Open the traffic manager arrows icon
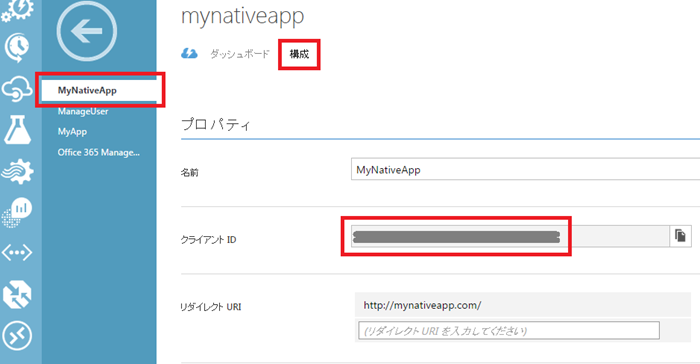700x364 pixels. pyautogui.click(x=17, y=294)
